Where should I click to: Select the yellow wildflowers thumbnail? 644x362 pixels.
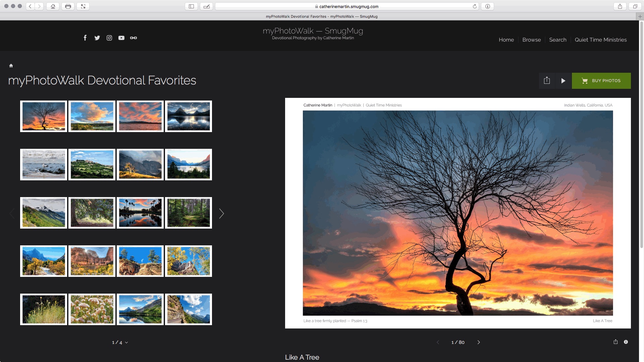tap(44, 309)
